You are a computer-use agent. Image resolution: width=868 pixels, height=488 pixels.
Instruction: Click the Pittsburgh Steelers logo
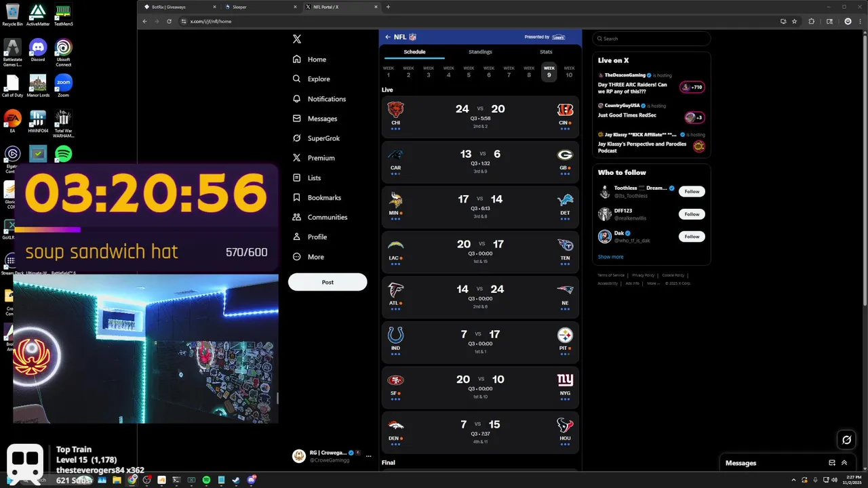(565, 335)
